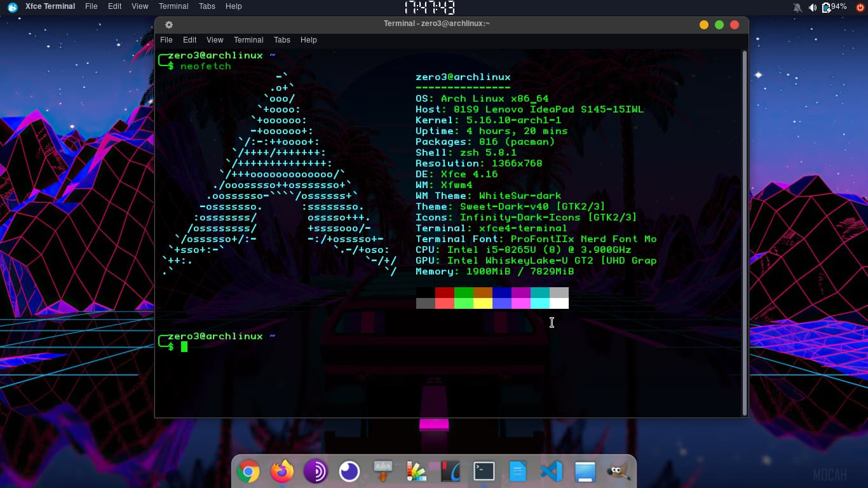Image resolution: width=868 pixels, height=488 pixels.
Task: Open the gear menu in terminal titlebar
Action: point(169,25)
